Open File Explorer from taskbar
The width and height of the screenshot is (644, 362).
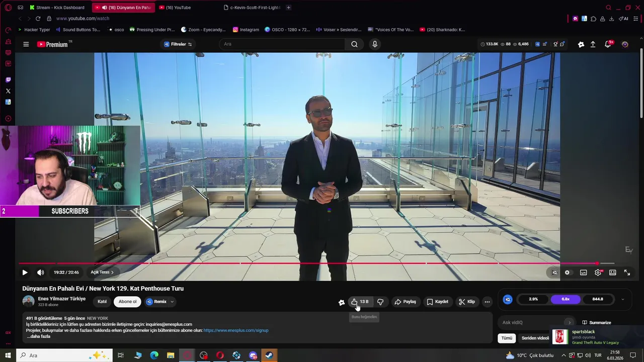pyautogui.click(x=171, y=355)
